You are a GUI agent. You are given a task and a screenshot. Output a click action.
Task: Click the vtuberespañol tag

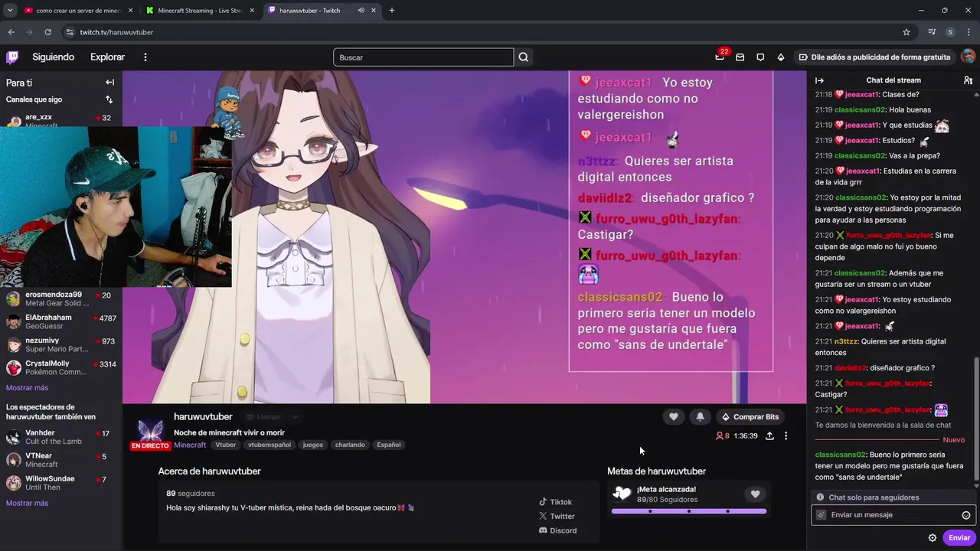point(269,445)
